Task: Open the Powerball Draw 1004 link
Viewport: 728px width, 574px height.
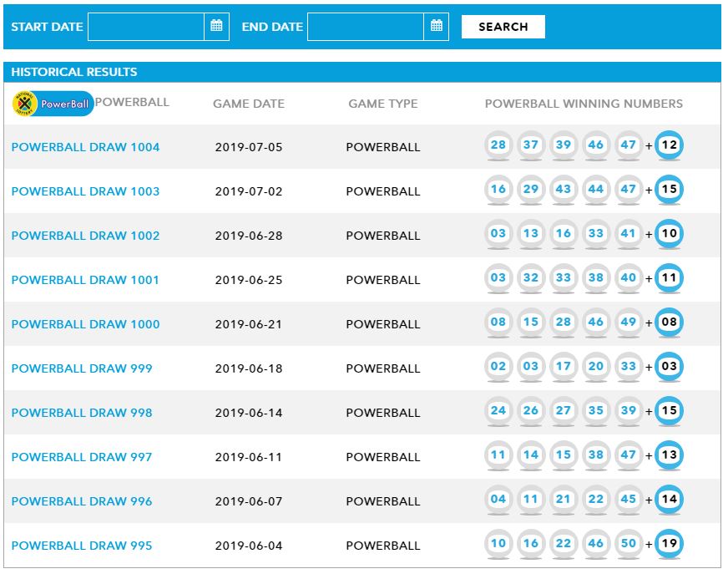Action: point(85,147)
